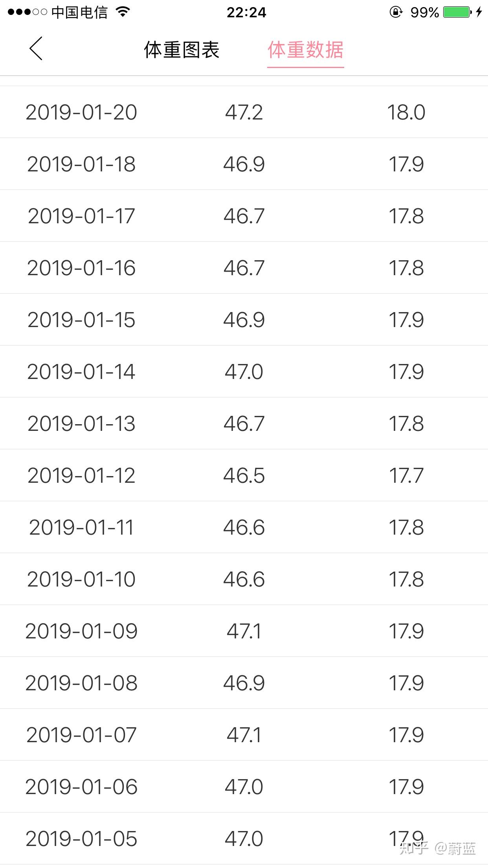This screenshot has height=868, width=488.
Task: Tap the 22:24 status bar clock
Action: (x=246, y=12)
